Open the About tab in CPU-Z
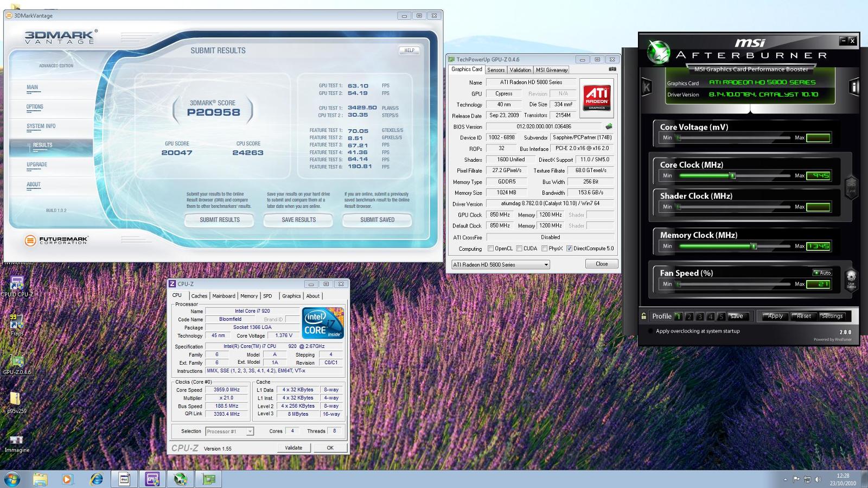This screenshot has width=868, height=488. 313,296
